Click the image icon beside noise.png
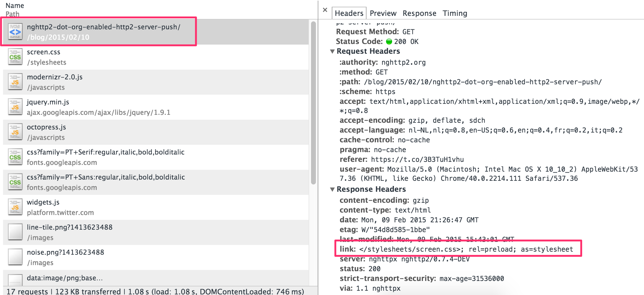Image resolution: width=644 pixels, height=295 pixels. click(15, 257)
